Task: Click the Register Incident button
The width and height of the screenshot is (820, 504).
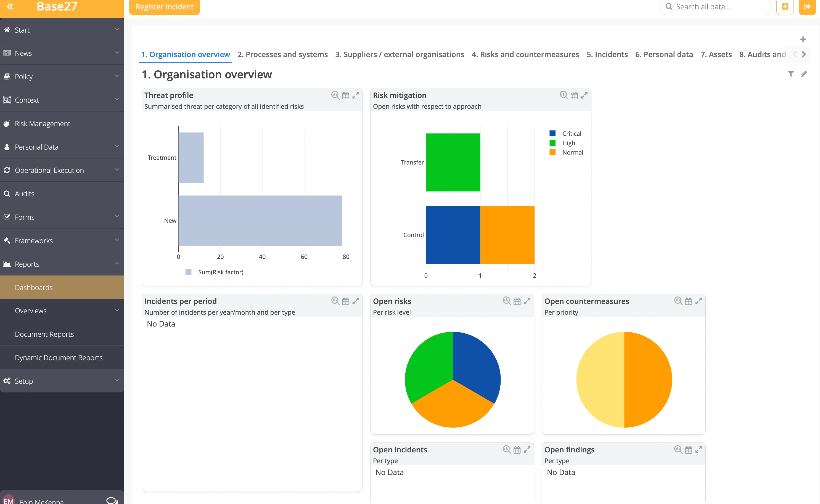Action: 164,7
